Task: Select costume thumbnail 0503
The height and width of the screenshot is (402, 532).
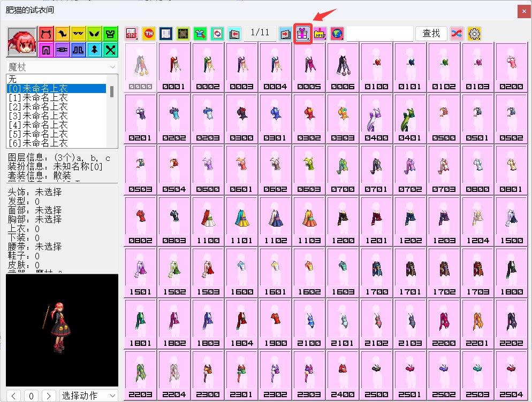Action: (140, 170)
